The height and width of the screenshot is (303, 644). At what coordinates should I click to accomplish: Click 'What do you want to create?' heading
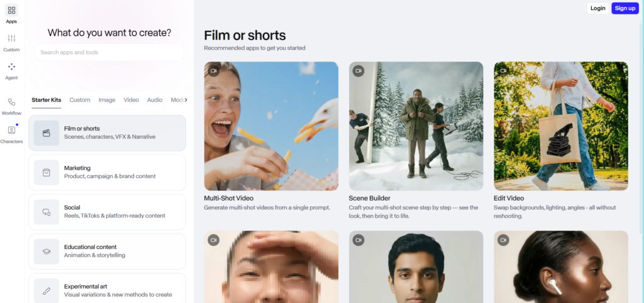[109, 33]
